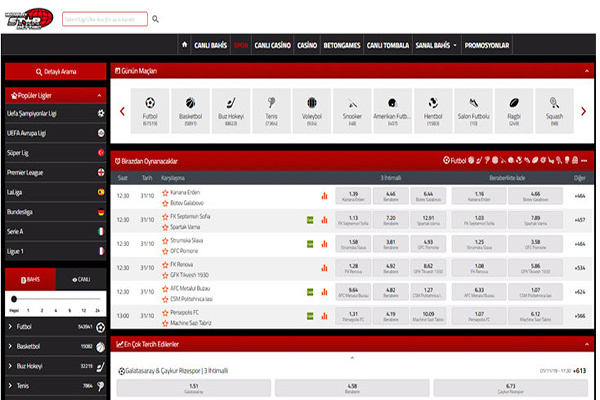Click the home icon in navigation bar
This screenshot has height=400, width=600.
(185, 45)
